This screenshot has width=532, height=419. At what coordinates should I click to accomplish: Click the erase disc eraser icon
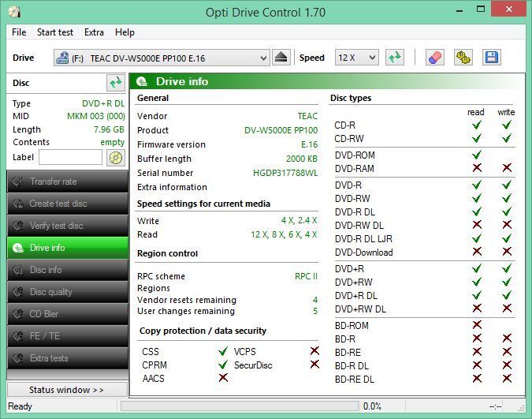coord(435,58)
